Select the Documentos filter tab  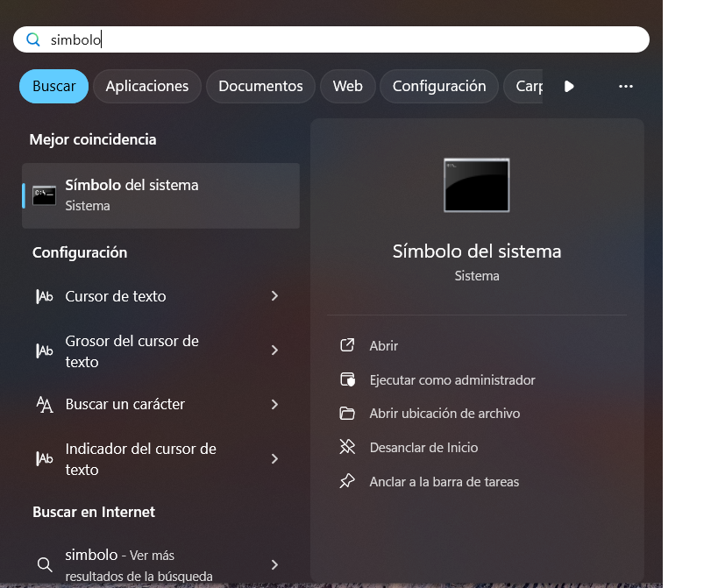point(260,86)
